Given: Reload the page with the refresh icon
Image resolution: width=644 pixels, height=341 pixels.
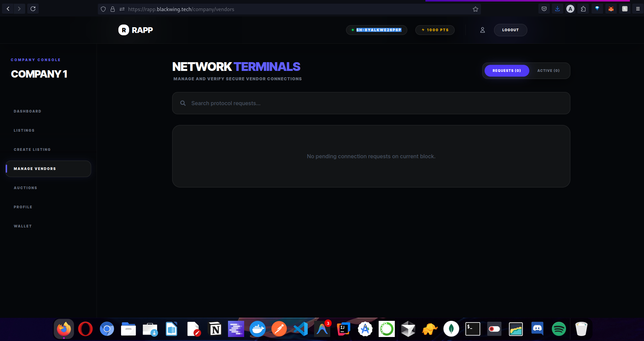Looking at the screenshot, I should click(x=33, y=9).
